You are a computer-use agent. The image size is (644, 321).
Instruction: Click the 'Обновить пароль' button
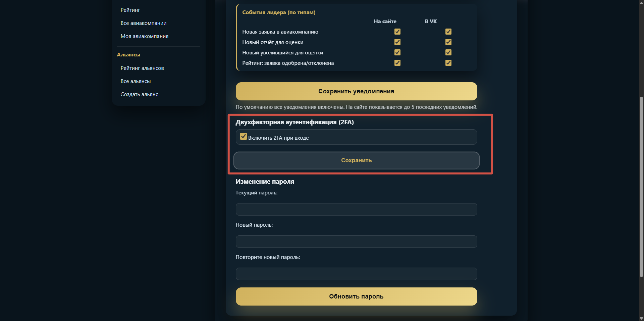356,296
